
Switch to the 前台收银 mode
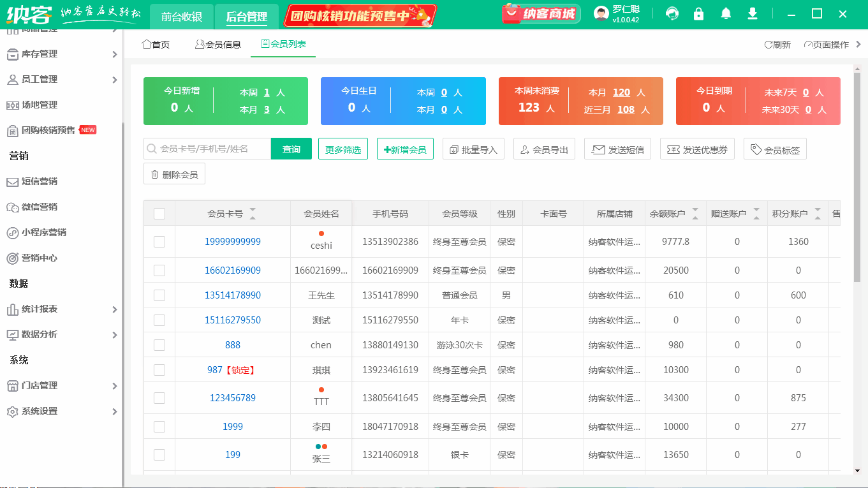[x=181, y=16]
